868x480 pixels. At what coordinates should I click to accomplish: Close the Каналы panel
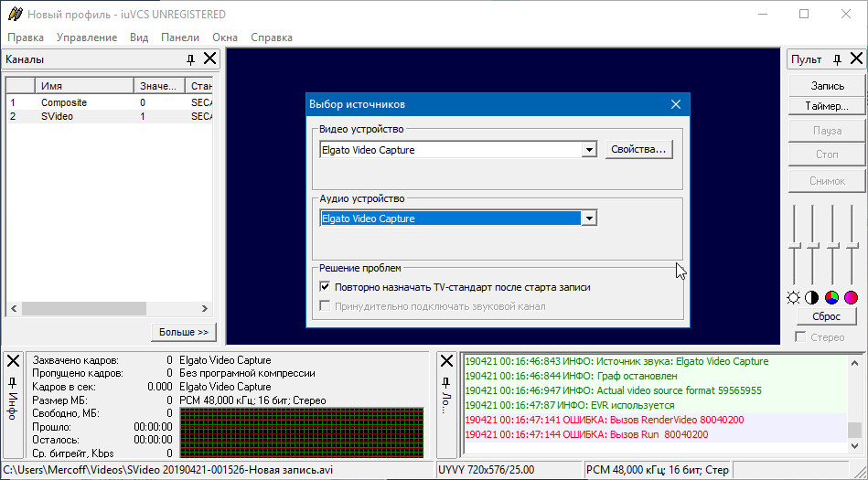209,59
